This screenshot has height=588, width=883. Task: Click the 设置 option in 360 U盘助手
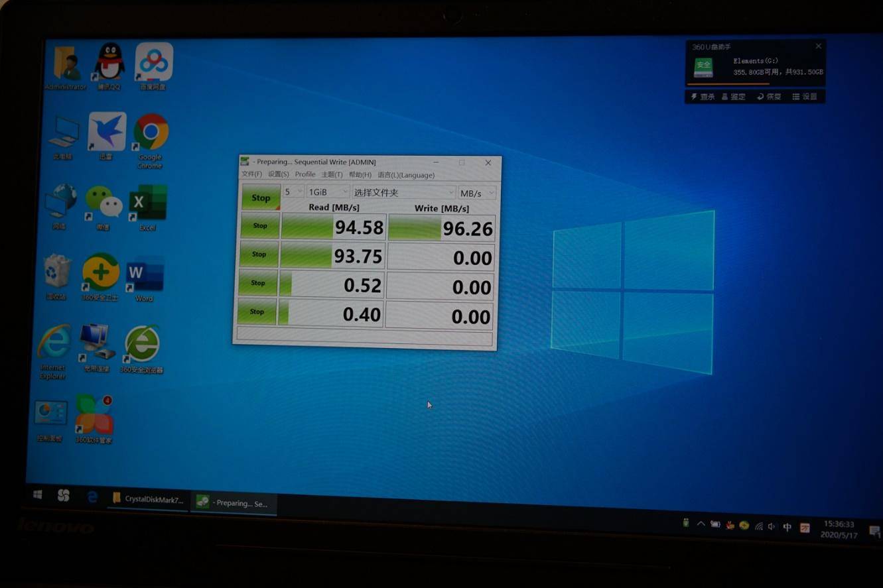click(x=805, y=97)
